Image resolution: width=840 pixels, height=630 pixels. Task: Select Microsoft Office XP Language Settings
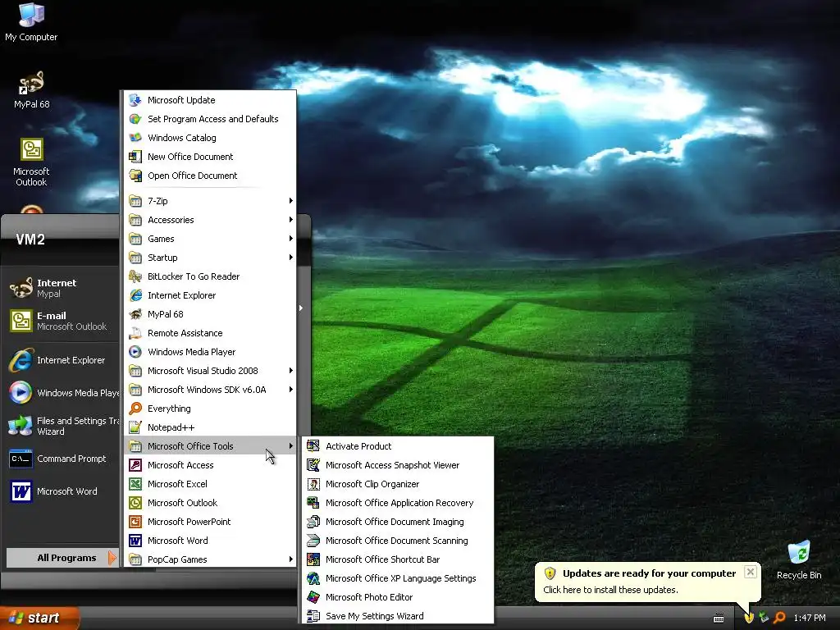click(398, 578)
